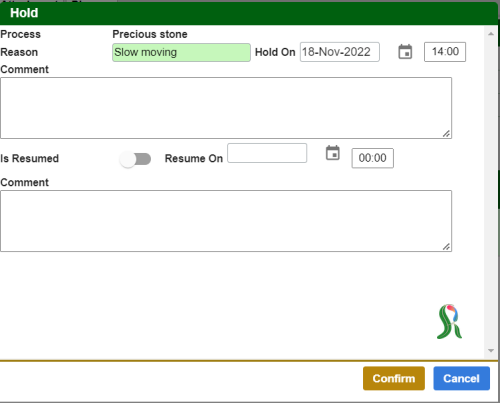The image size is (500, 403).
Task: Click the Precious stone process value
Action: click(x=150, y=34)
